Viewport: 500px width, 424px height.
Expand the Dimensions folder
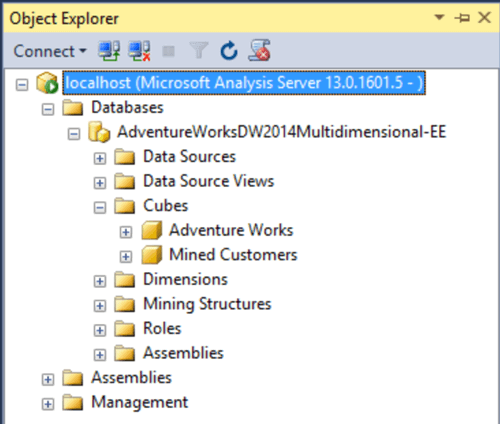point(100,281)
